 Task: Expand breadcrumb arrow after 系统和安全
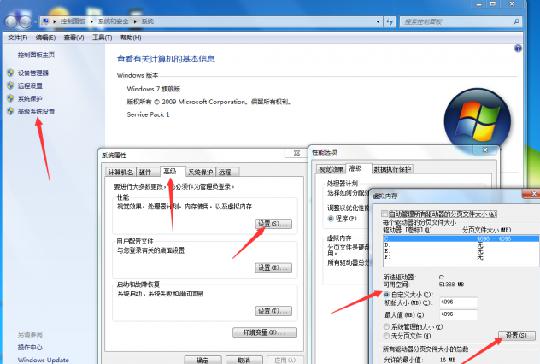click(135, 21)
